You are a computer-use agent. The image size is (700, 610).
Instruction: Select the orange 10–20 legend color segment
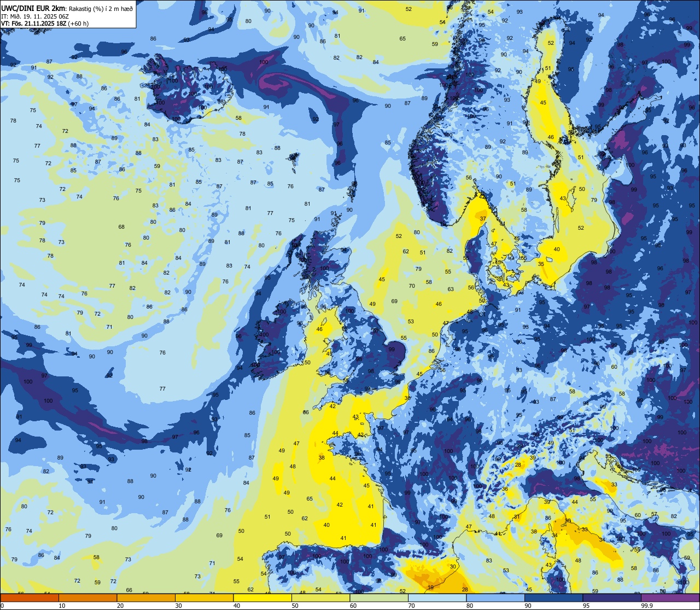coord(87,597)
